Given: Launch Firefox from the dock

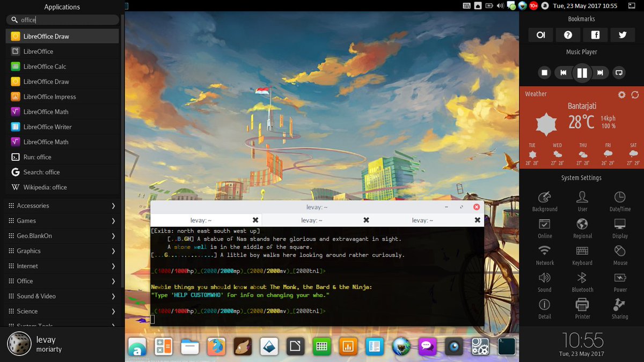Looking at the screenshot, I should pyautogui.click(x=216, y=347).
